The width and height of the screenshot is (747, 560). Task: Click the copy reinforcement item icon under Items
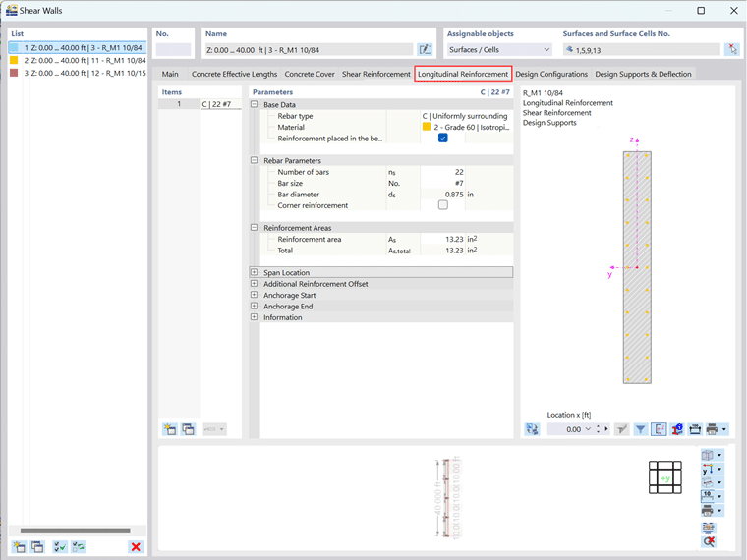[x=188, y=429]
